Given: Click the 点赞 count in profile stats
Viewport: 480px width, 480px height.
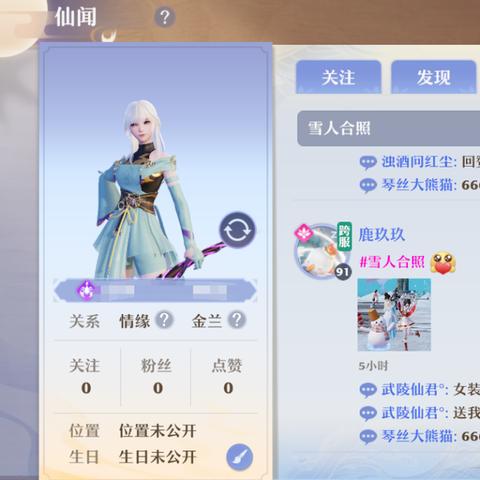Looking at the screenshot, I should click(228, 377).
